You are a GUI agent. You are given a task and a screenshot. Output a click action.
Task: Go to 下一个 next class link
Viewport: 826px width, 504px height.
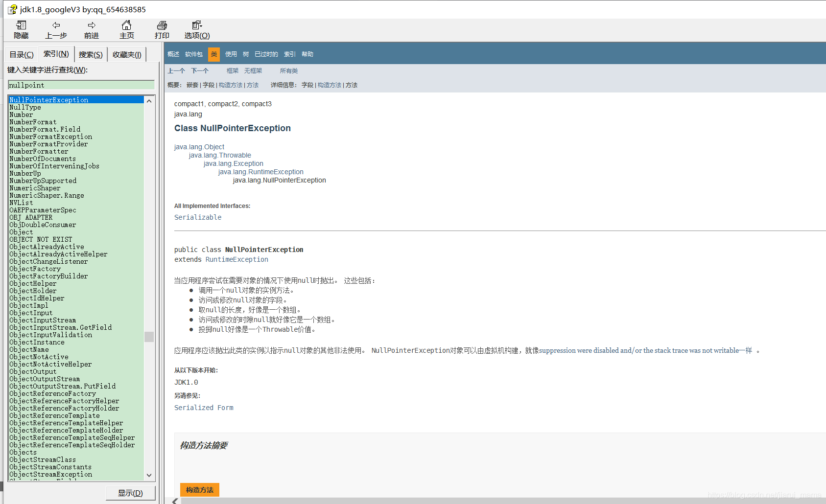coord(200,71)
